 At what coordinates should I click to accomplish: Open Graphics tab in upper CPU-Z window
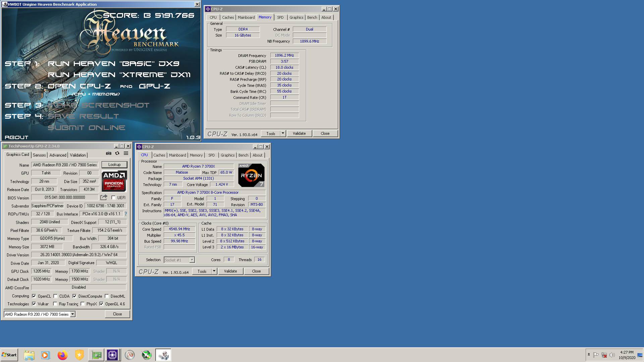pyautogui.click(x=296, y=17)
